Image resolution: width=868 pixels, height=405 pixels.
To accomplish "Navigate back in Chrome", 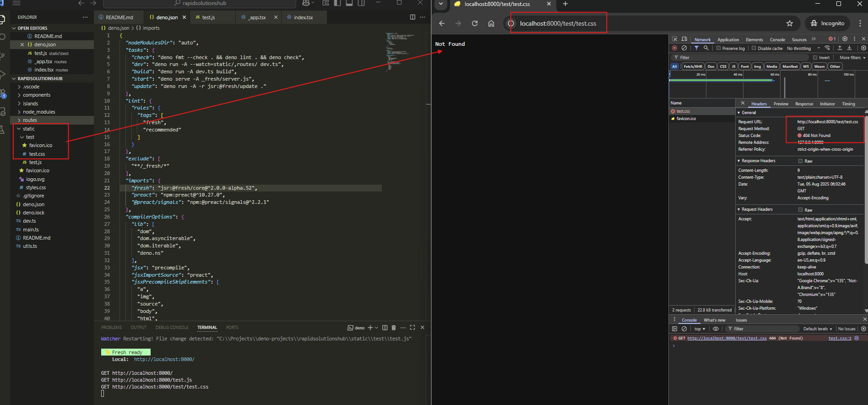I will (442, 23).
